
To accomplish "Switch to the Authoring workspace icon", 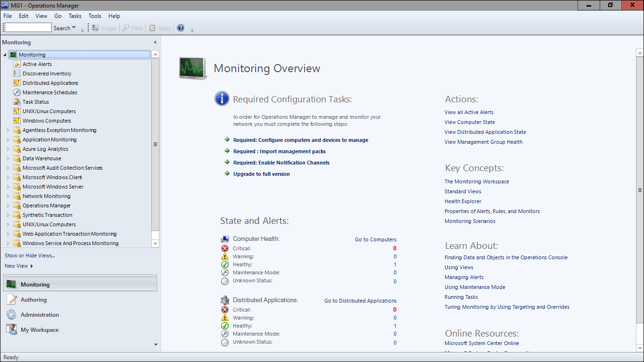I will tap(12, 300).
